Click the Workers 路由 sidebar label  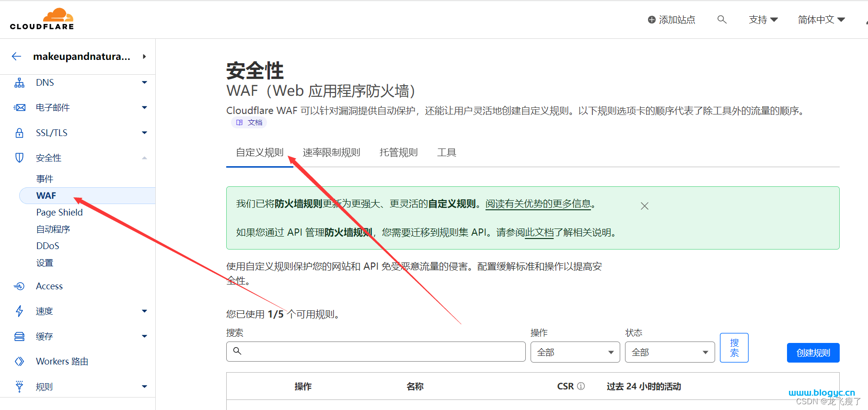pos(62,361)
